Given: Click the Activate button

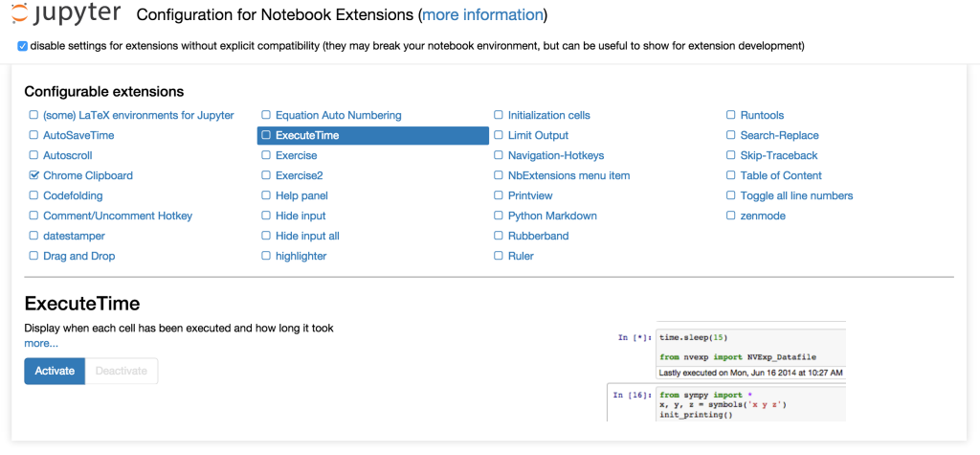Looking at the screenshot, I should pyautogui.click(x=55, y=371).
